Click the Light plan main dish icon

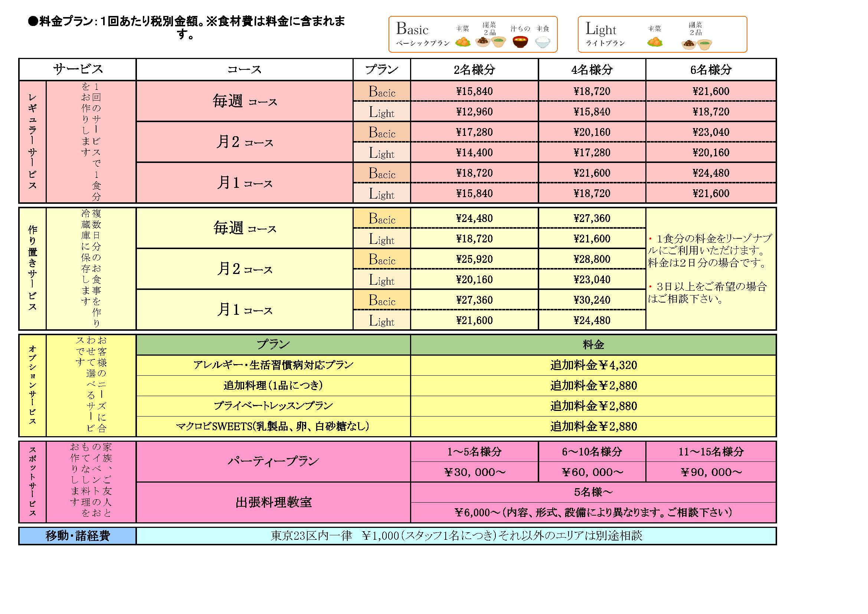(655, 42)
